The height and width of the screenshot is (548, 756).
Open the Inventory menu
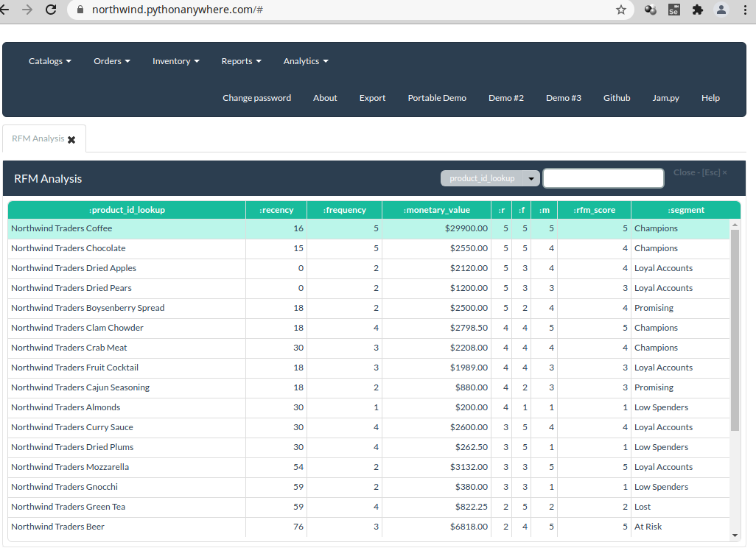pos(175,61)
